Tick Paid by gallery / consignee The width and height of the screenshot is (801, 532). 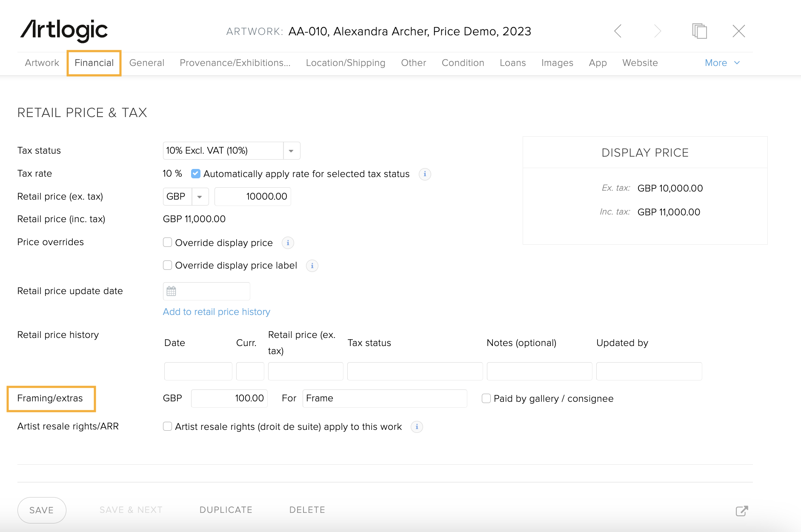(x=486, y=398)
